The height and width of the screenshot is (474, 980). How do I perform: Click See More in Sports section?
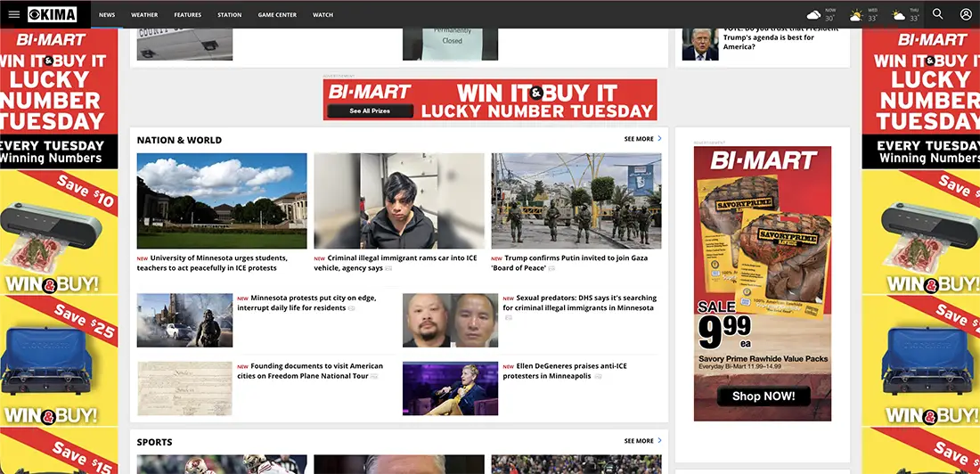639,441
